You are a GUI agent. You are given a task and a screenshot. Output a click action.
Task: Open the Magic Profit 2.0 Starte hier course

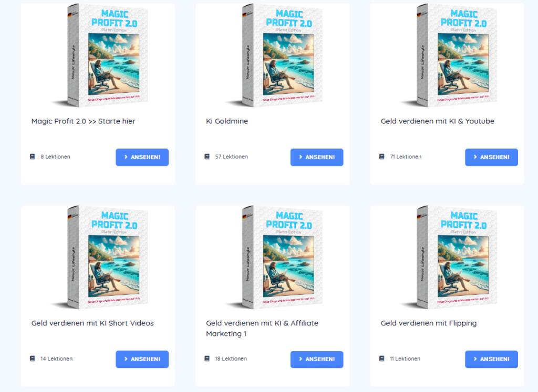pyautogui.click(x=142, y=157)
